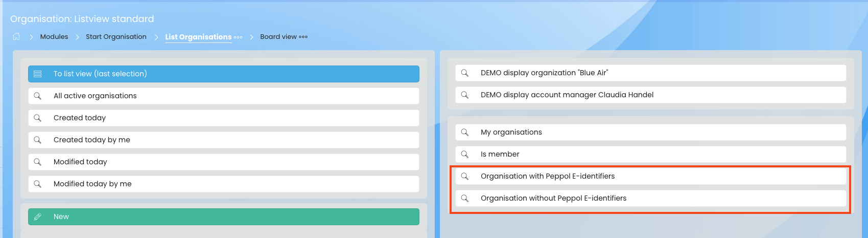Click magnifier icon beside 'Created today by me'
This screenshot has height=238, width=868.
37,140
